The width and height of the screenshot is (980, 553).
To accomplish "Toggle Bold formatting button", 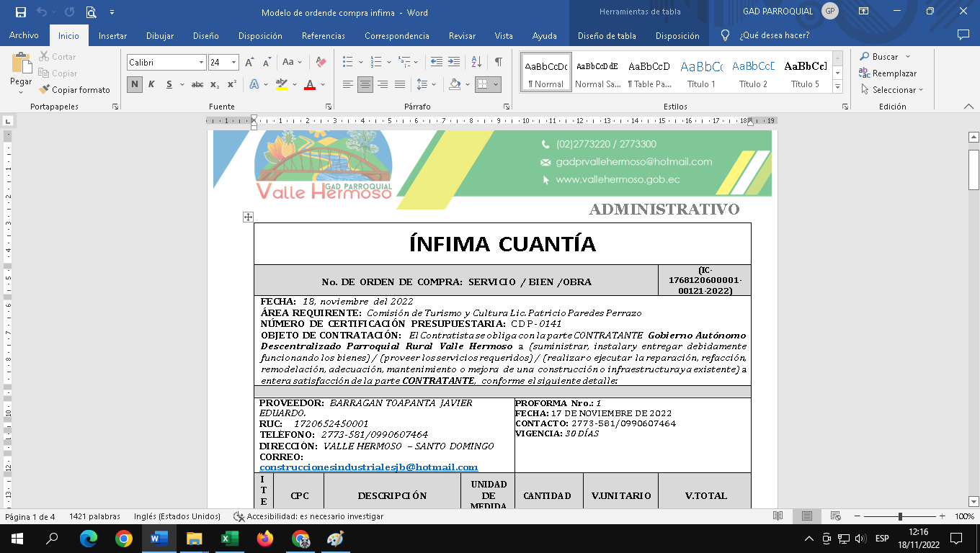I will pyautogui.click(x=135, y=84).
